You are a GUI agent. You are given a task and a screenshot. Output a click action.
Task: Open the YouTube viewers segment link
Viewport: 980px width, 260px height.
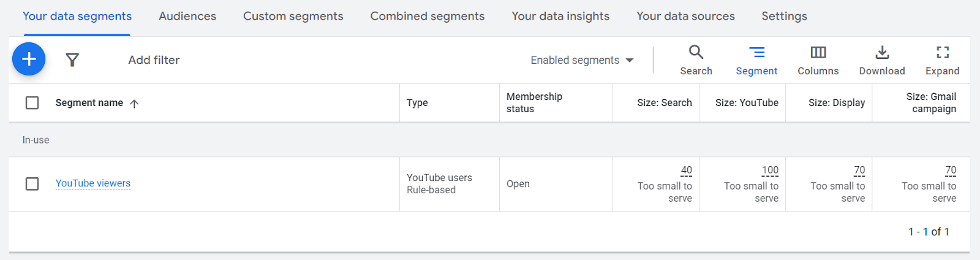[93, 183]
